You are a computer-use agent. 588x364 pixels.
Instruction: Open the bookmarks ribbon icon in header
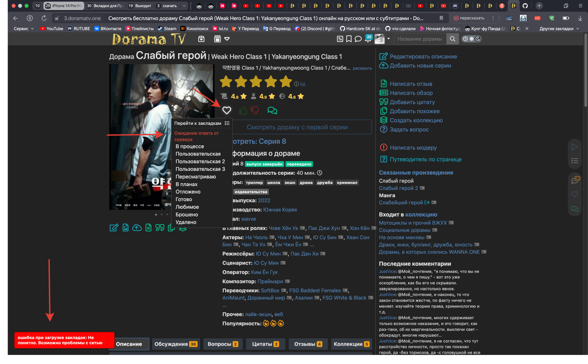coord(349,39)
